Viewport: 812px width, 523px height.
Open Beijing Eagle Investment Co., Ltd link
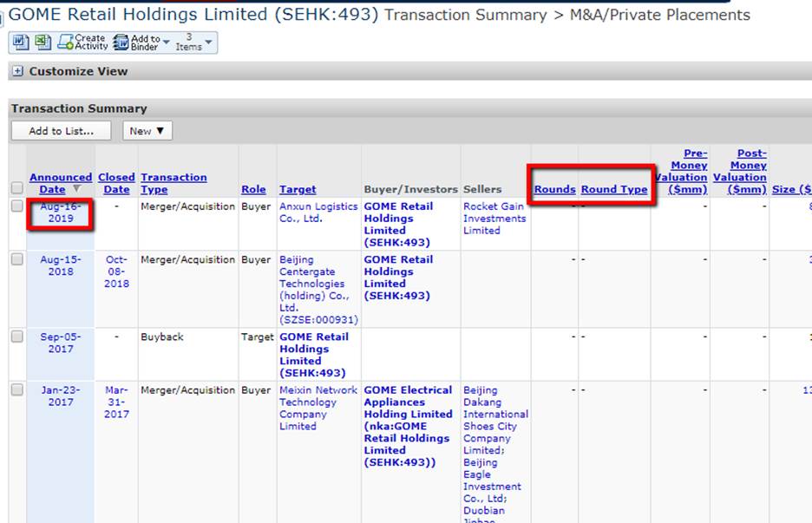click(x=492, y=480)
